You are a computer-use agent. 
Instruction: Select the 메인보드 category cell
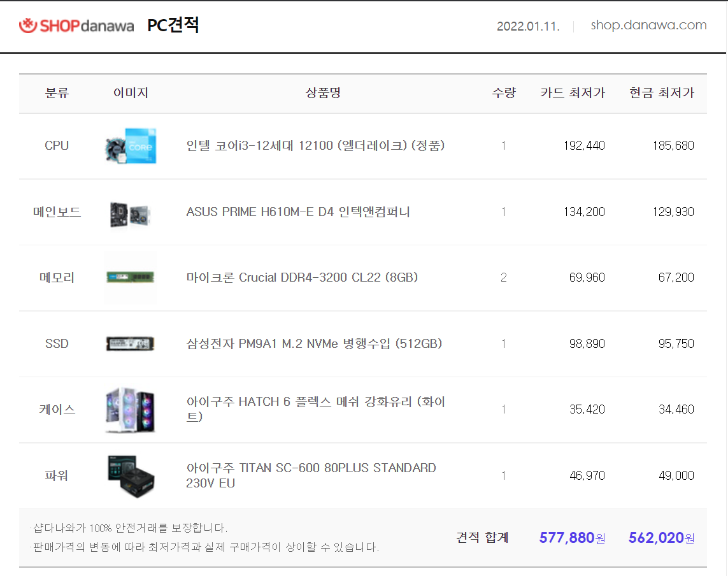[x=57, y=212]
